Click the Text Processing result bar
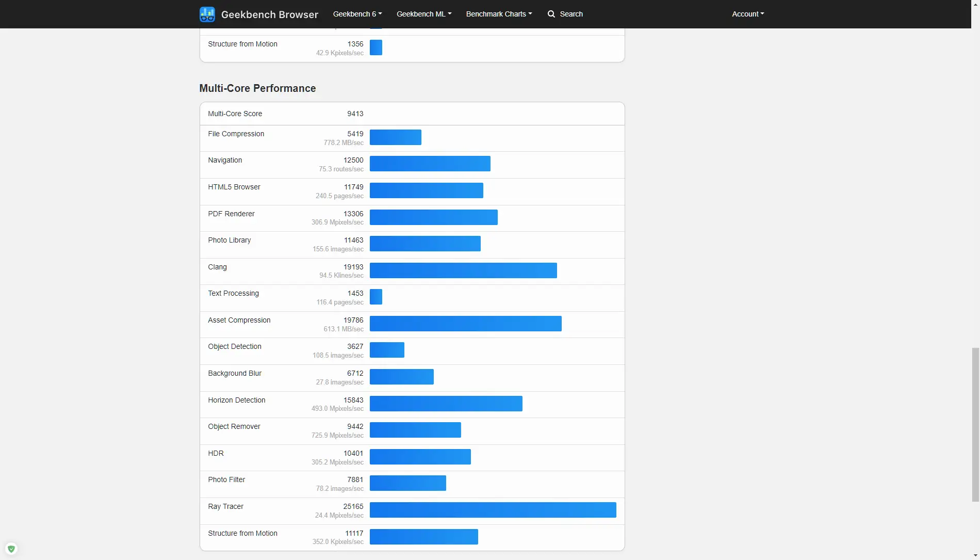The image size is (980, 560). [376, 297]
